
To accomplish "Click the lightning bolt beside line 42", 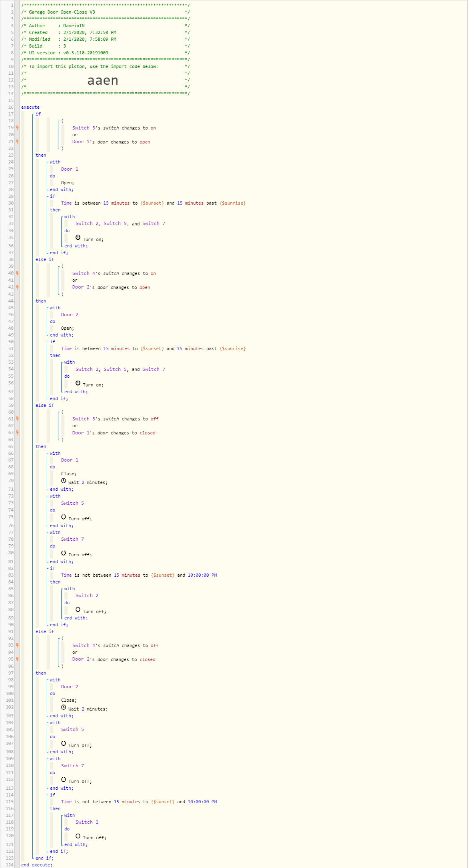I will (17, 287).
